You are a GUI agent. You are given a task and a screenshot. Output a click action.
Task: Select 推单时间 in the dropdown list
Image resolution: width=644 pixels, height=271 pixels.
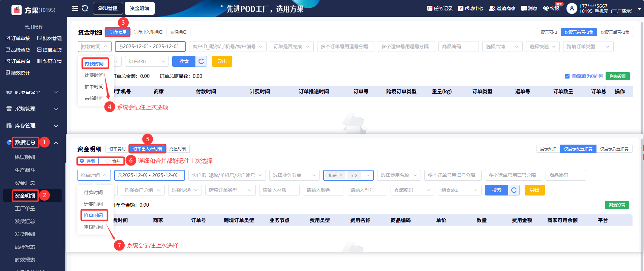pyautogui.click(x=93, y=87)
